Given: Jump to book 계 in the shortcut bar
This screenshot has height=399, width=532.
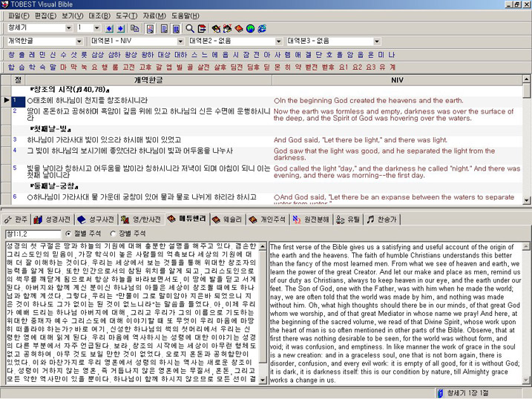Looking at the screenshot, I should coord(393,67).
